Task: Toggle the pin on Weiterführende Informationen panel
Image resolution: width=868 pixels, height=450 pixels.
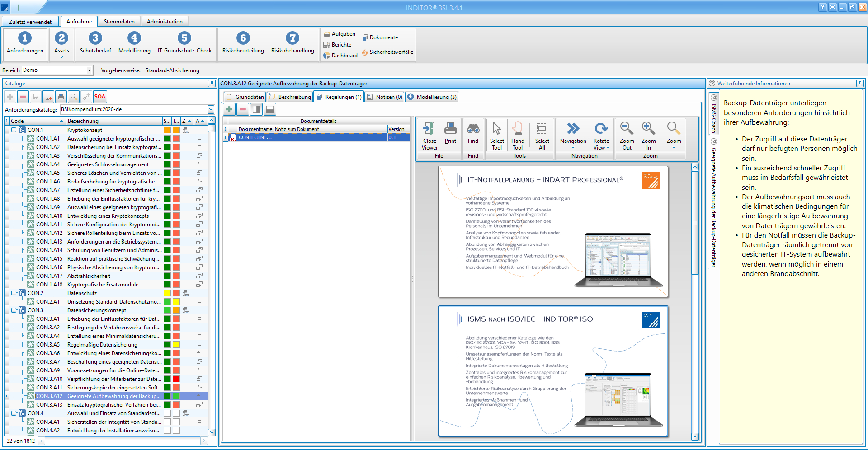Action: pyautogui.click(x=860, y=83)
